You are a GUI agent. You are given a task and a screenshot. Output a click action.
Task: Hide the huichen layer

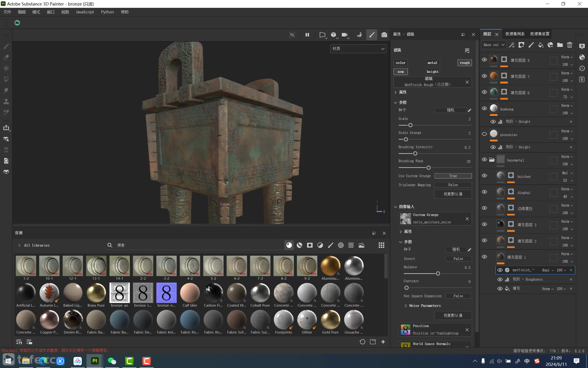tap(484, 175)
